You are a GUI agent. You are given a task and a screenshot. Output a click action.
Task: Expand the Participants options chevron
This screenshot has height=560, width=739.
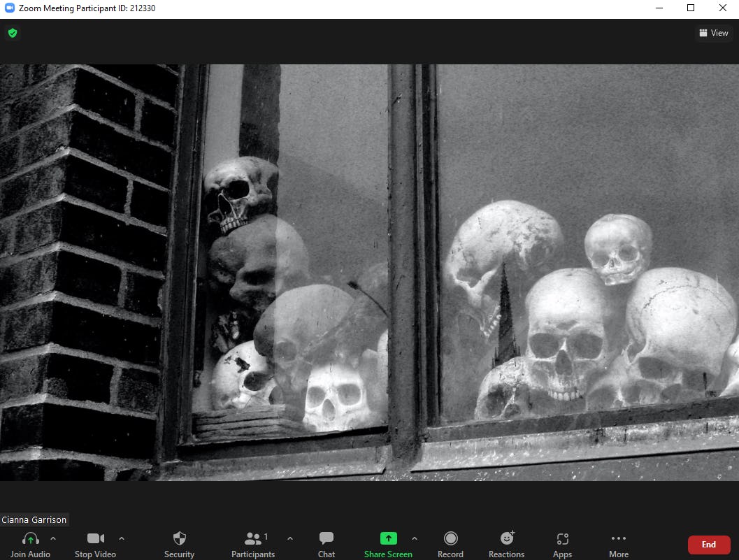[290, 539]
